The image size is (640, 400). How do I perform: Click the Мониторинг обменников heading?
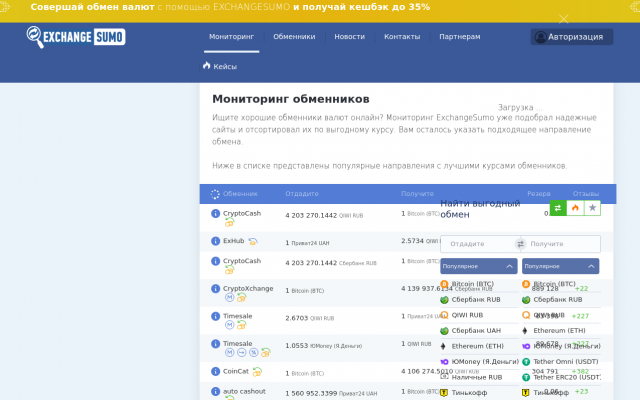[291, 99]
